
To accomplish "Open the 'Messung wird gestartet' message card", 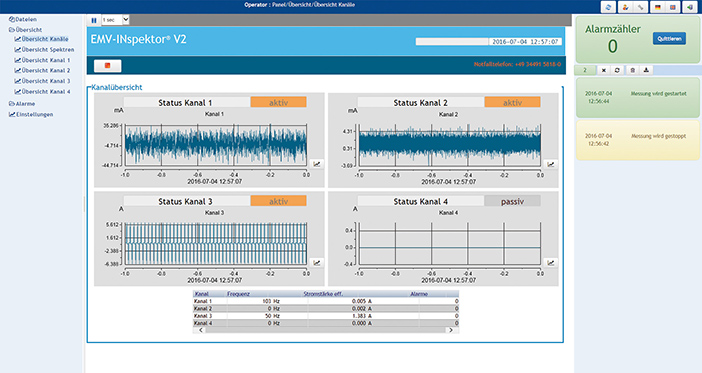I will click(x=638, y=98).
